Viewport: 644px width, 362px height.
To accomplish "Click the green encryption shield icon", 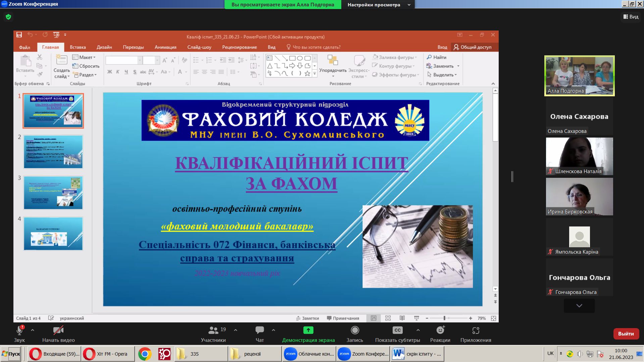I will [8, 17].
